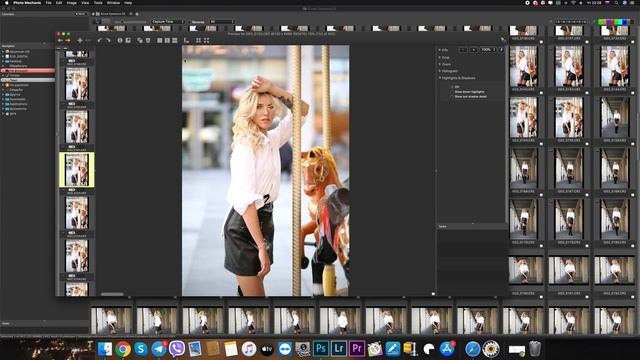Viewport: 640px width, 360px height.
Task: Select the 'Off' highlights radio button
Action: [x=452, y=87]
